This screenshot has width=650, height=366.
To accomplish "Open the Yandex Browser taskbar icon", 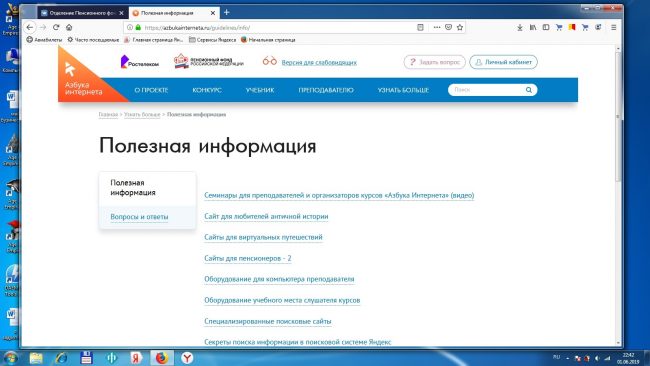I will tap(187, 358).
